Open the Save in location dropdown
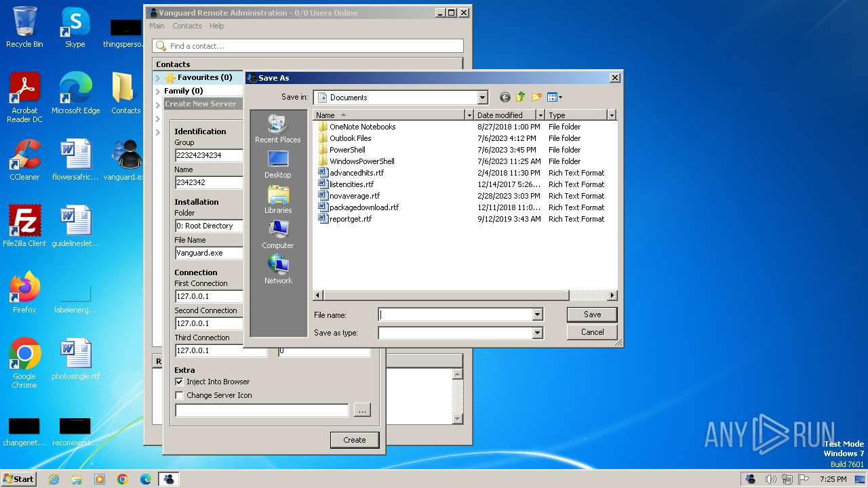 [x=482, y=98]
